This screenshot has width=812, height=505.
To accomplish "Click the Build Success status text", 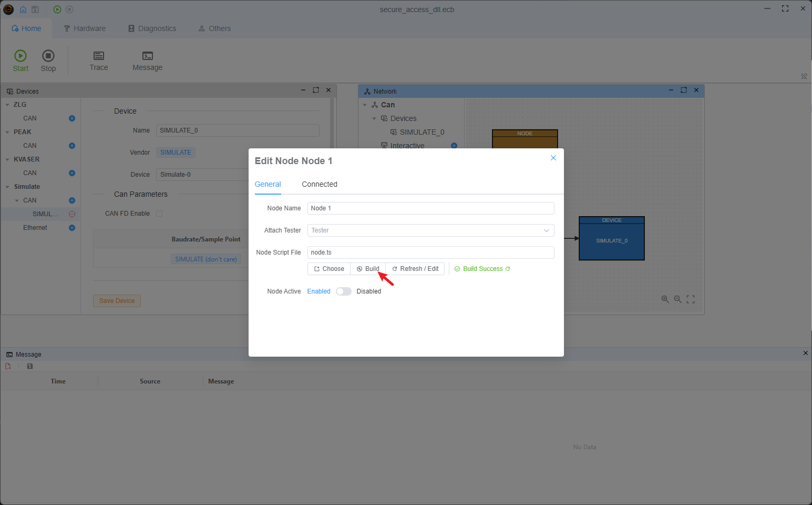I will (483, 269).
